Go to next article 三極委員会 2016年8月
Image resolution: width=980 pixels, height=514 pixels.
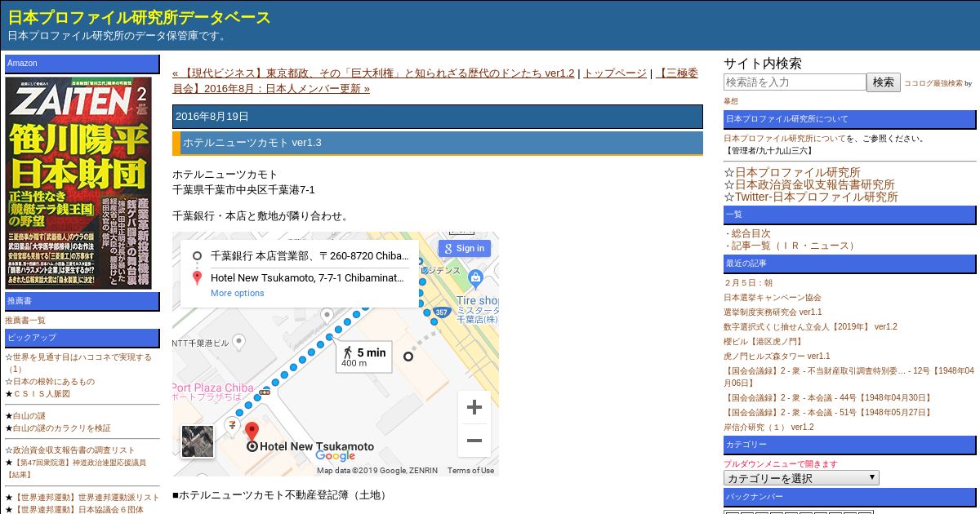pos(435,81)
